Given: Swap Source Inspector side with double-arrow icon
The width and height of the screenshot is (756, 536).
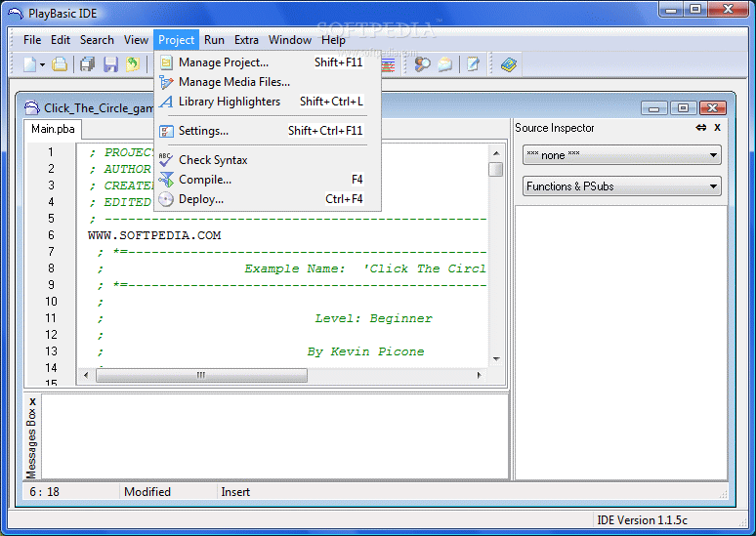Looking at the screenshot, I should click(701, 128).
